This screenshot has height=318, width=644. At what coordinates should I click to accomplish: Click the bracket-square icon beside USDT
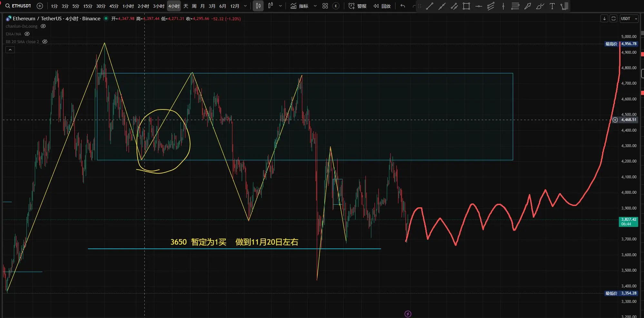(613, 19)
